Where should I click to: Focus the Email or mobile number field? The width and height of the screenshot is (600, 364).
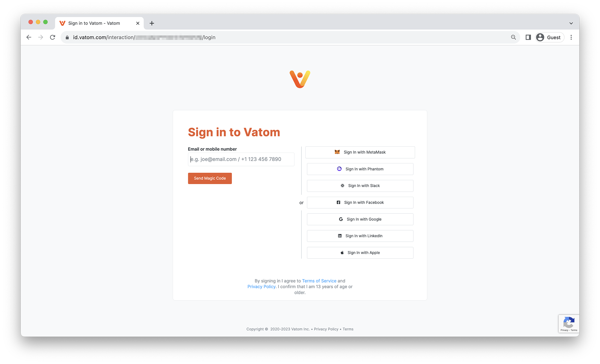[x=241, y=159]
